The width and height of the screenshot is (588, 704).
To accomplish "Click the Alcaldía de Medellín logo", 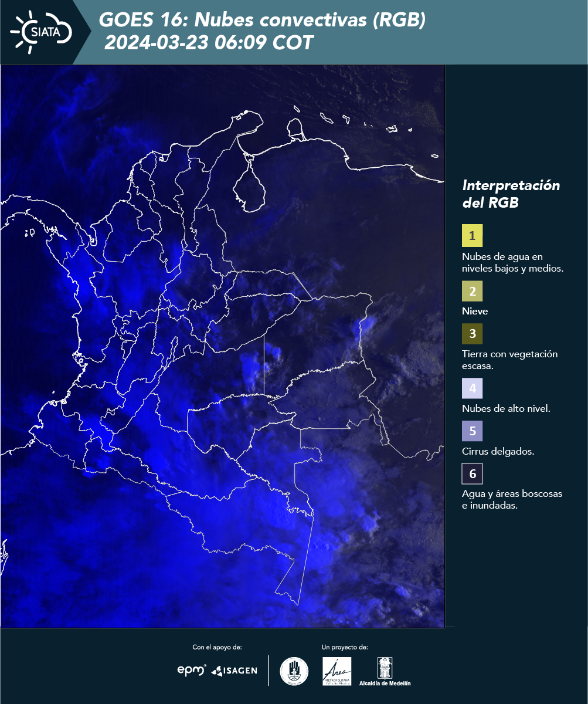I will tap(385, 671).
